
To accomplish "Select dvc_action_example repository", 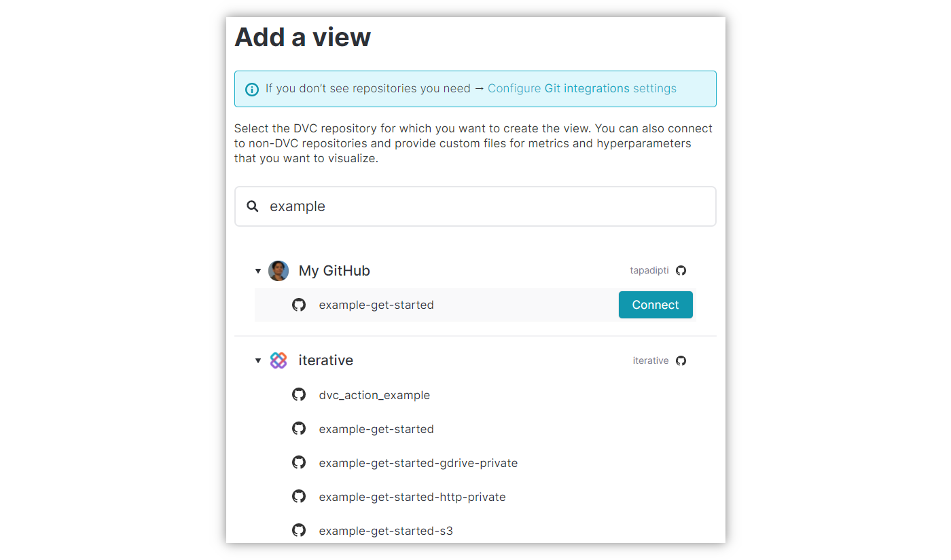I will [x=374, y=395].
